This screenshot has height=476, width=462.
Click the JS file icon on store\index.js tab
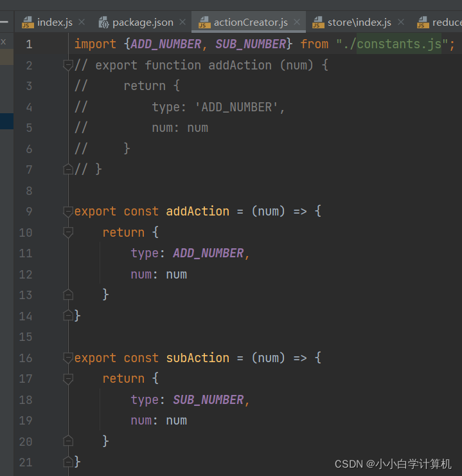tap(318, 23)
